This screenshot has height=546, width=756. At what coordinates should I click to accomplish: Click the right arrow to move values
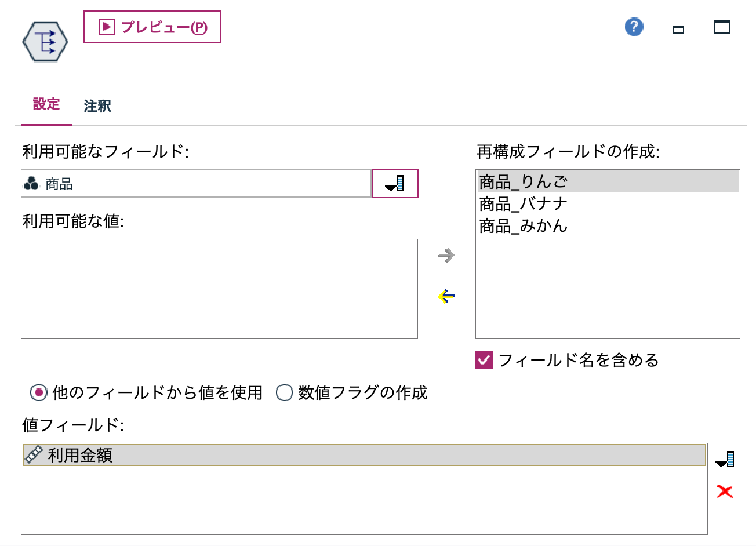coord(446,256)
